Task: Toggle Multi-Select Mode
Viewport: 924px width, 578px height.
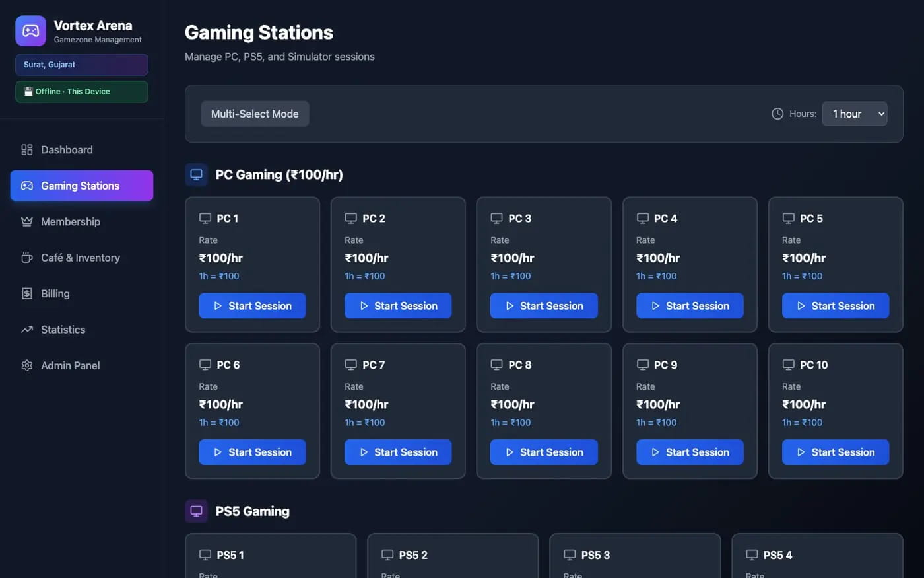Action: tap(255, 114)
